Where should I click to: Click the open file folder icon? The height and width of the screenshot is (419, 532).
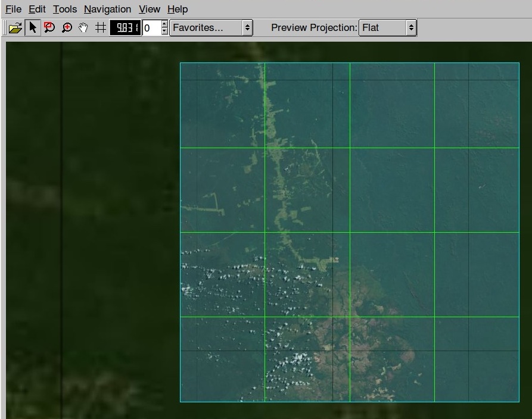[15, 27]
